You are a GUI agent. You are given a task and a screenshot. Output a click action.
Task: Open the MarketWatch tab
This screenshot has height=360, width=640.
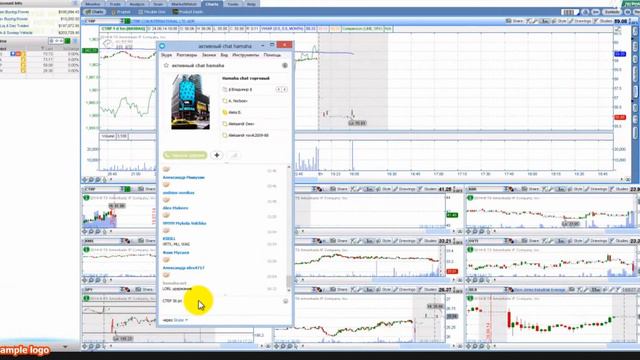[184, 4]
